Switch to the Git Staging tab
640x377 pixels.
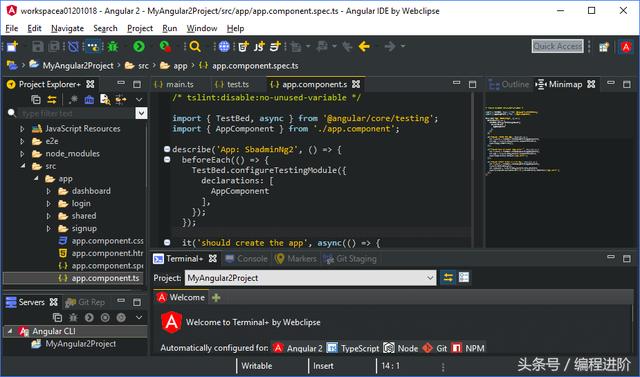click(350, 259)
